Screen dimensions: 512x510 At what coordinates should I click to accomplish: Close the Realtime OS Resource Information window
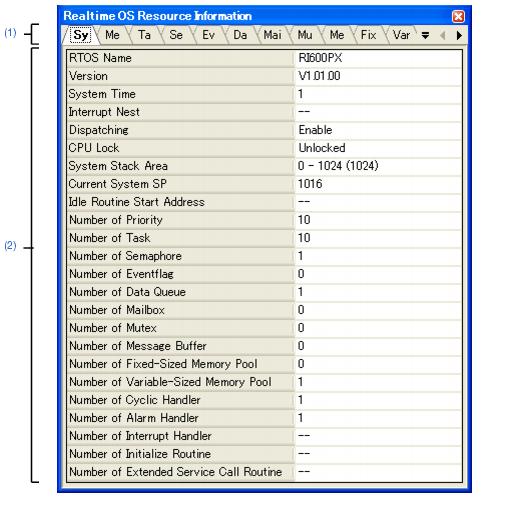coord(458,16)
